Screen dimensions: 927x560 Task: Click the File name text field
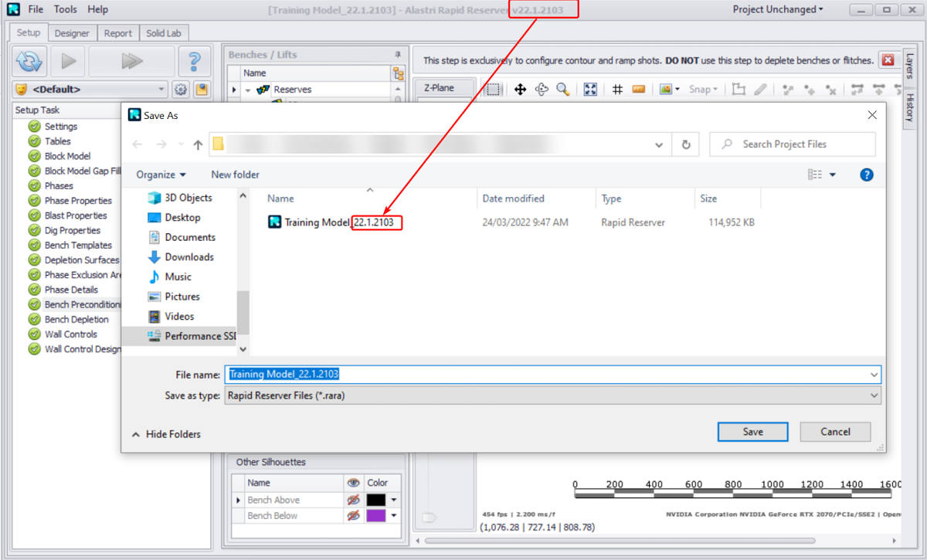coord(545,375)
